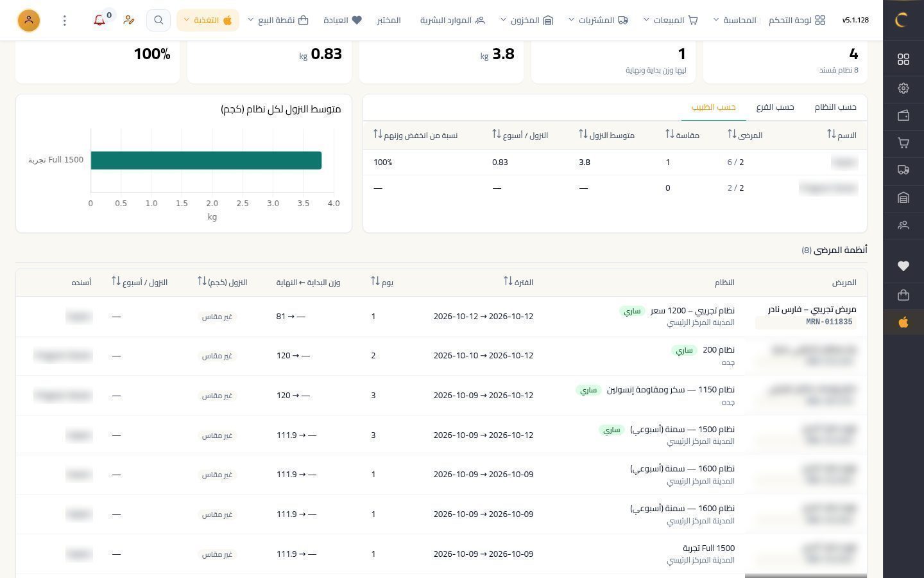Sort patient plans by النزول (كجم)

[222, 282]
